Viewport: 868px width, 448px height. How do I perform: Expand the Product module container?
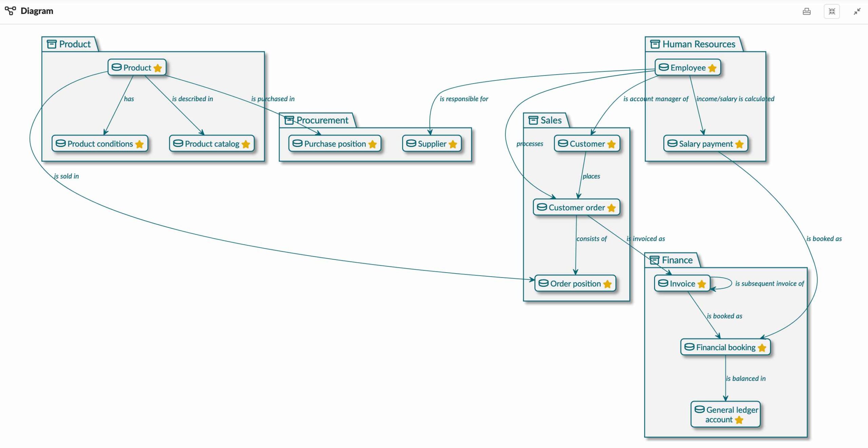click(x=51, y=44)
